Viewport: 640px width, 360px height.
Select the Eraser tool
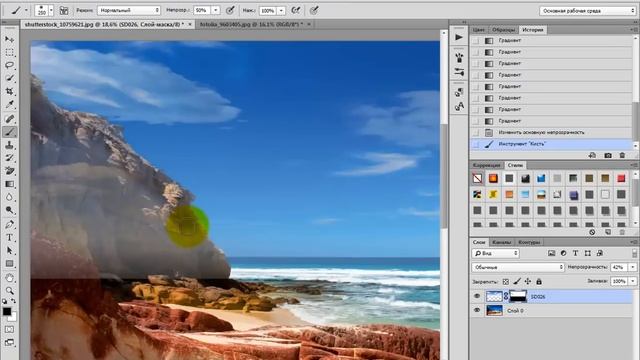tap(9, 171)
